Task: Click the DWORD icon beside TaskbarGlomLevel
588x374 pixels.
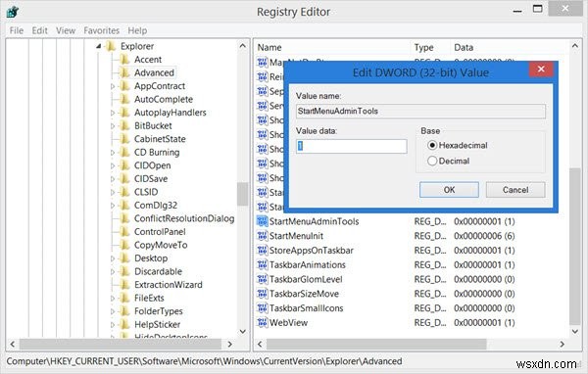Action: 262,279
